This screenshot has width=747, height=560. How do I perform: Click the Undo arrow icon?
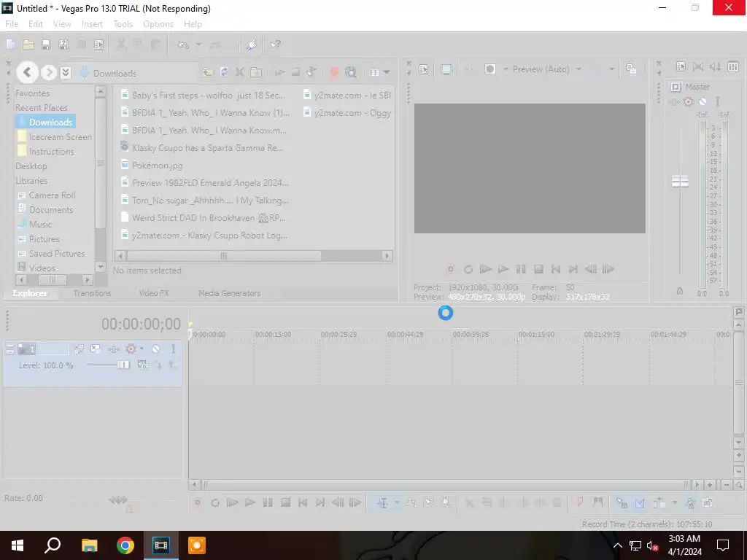[x=182, y=44]
